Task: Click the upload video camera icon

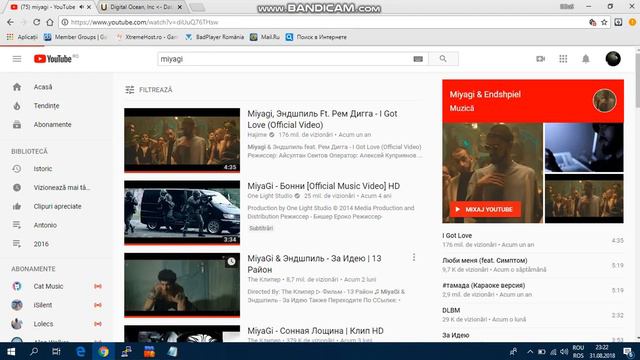Action: click(540, 59)
